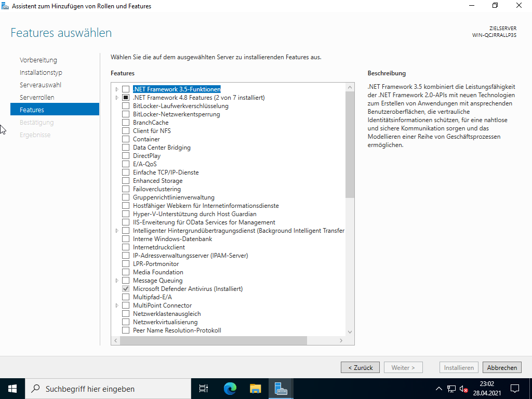Go to the Serverrollen step

(37, 97)
